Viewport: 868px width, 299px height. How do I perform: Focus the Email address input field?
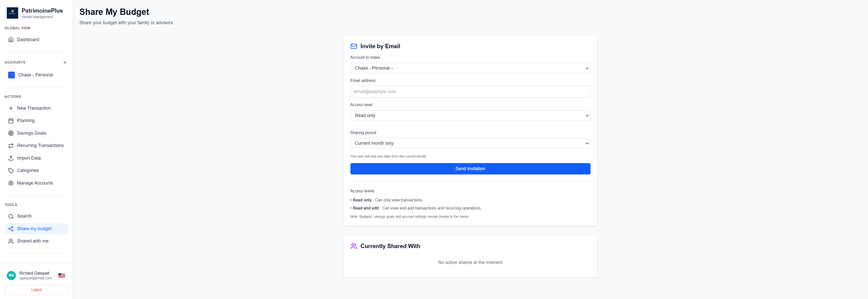click(470, 92)
